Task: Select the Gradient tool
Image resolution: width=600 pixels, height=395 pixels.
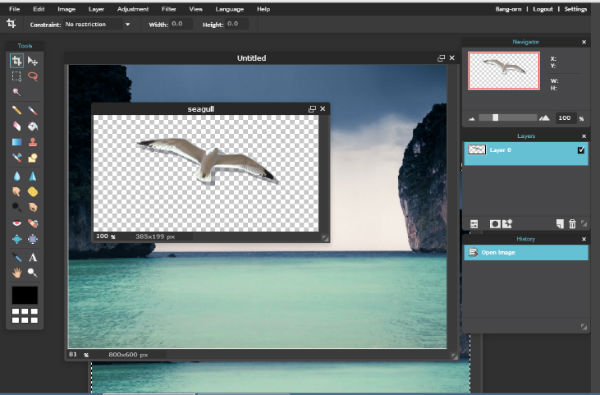Action: (x=16, y=142)
